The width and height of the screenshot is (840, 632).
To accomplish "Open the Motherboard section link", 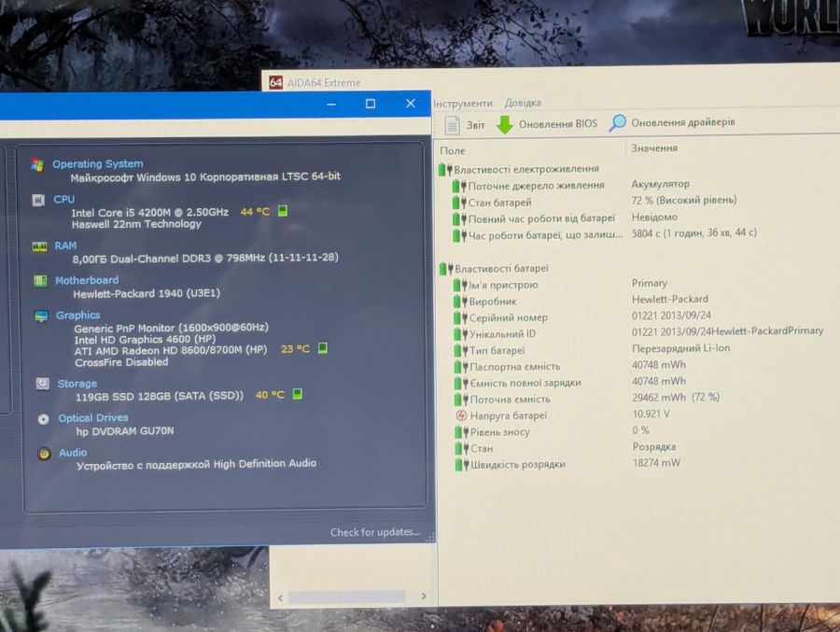I will click(87, 280).
